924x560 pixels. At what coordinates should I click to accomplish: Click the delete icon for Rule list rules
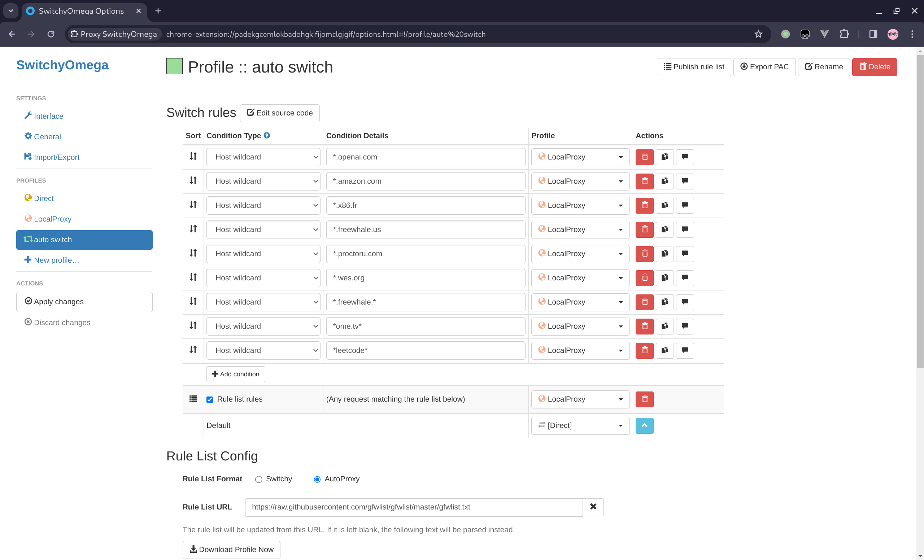pos(645,399)
